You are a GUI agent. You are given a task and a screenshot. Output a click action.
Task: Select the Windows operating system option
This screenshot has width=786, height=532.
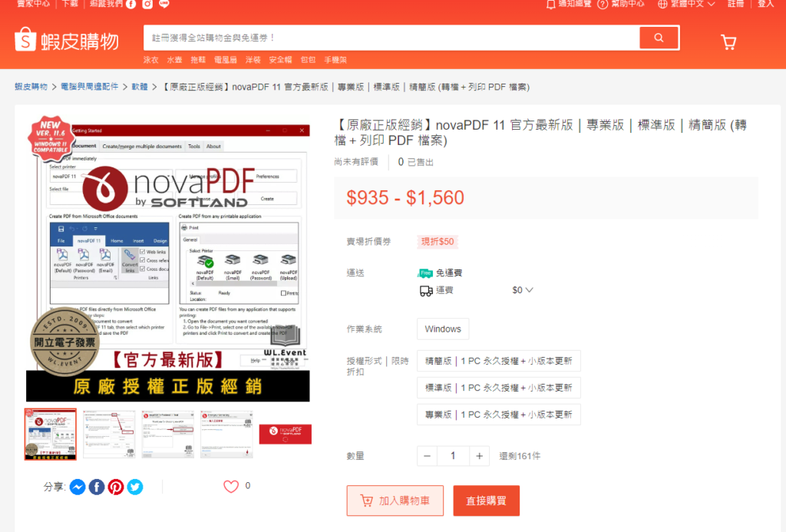(x=443, y=329)
